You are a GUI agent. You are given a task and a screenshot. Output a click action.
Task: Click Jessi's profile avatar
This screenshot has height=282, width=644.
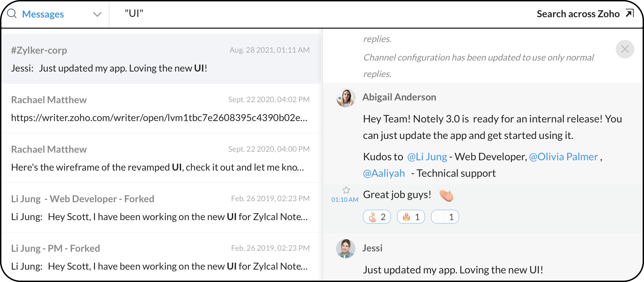(x=346, y=248)
